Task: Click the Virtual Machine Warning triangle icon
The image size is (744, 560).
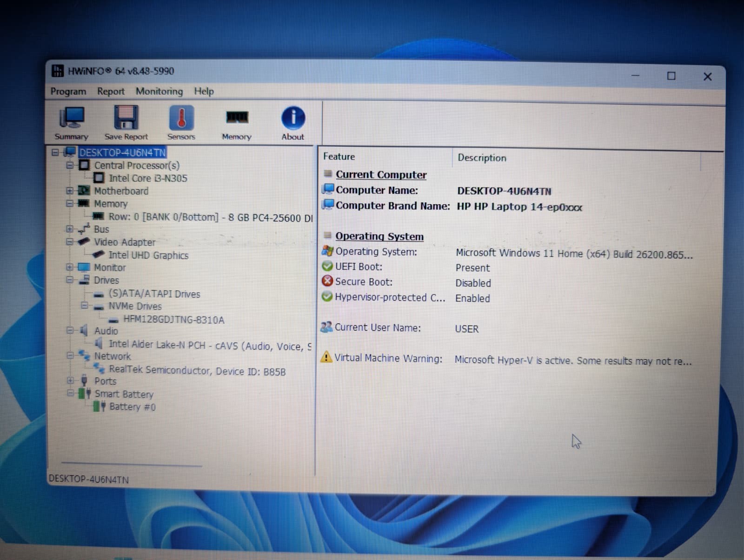Action: pos(326,357)
